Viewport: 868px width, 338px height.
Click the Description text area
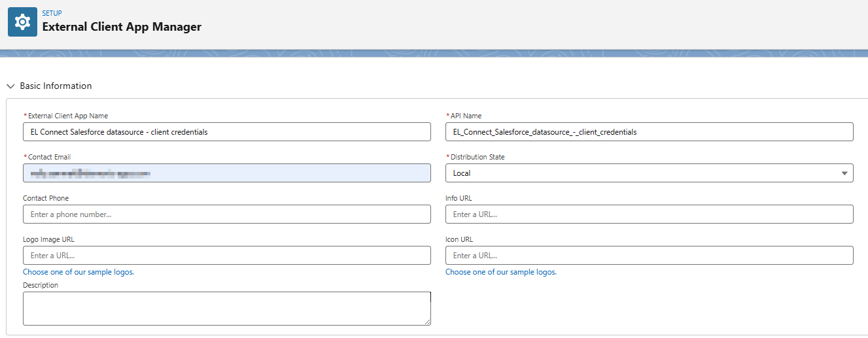227,309
